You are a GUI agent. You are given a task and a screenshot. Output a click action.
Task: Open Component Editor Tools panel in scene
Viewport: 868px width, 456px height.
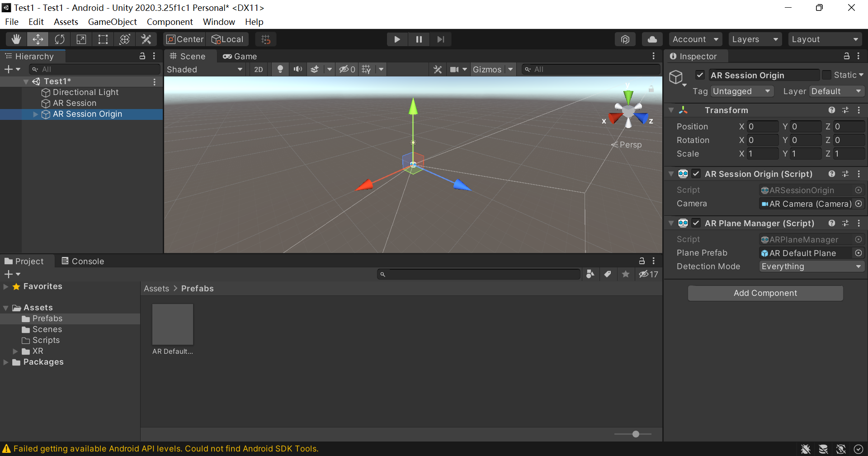point(437,69)
